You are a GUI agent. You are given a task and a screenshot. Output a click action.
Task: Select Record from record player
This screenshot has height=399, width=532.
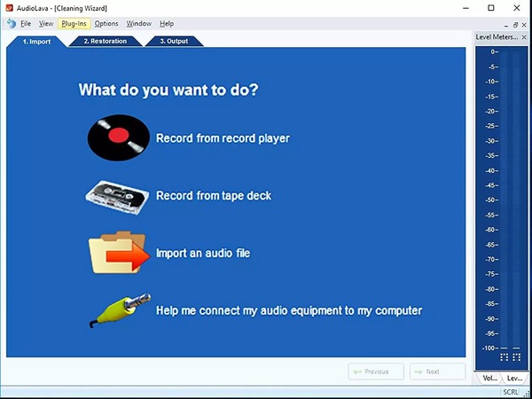point(223,138)
